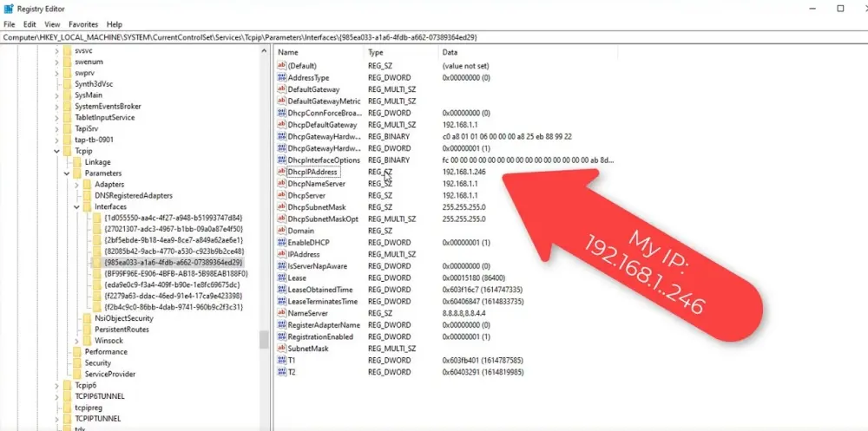Click the T1 DWORD value icon

coord(281,360)
